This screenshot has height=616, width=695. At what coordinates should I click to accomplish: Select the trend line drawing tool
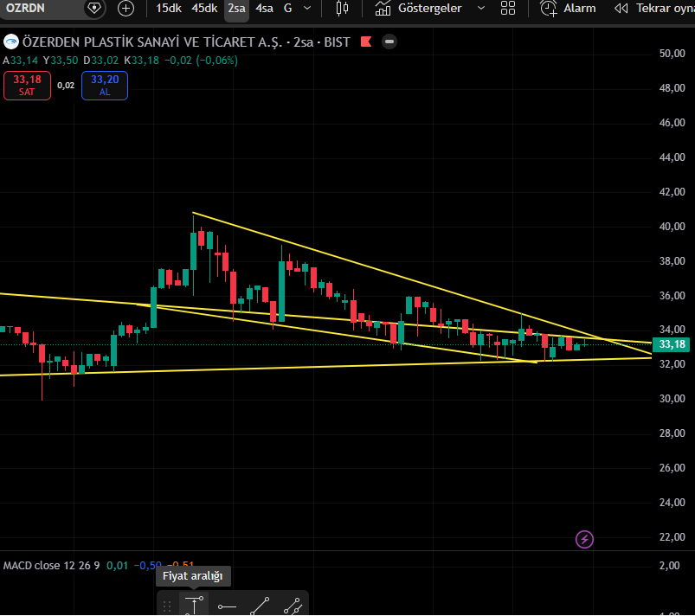tap(260, 606)
